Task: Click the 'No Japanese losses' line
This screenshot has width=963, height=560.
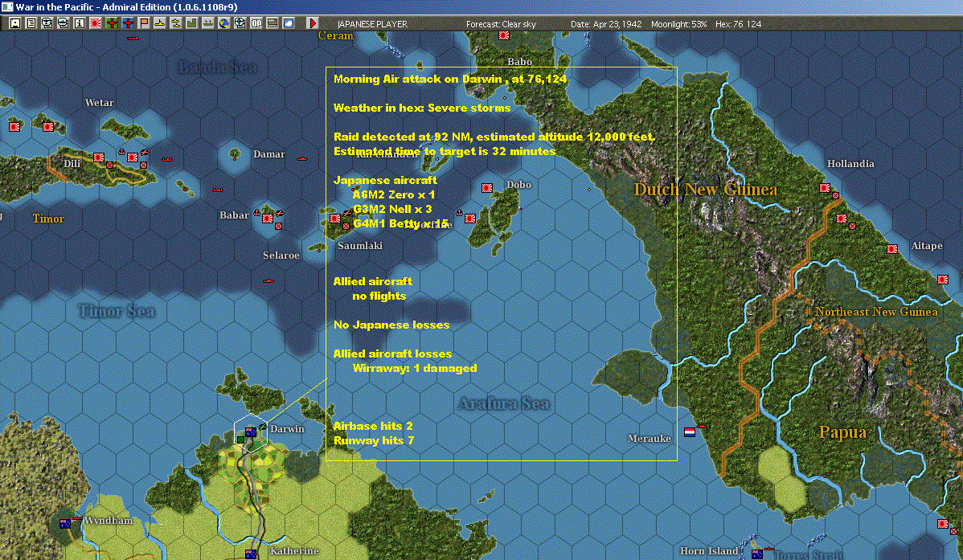Action: click(391, 325)
